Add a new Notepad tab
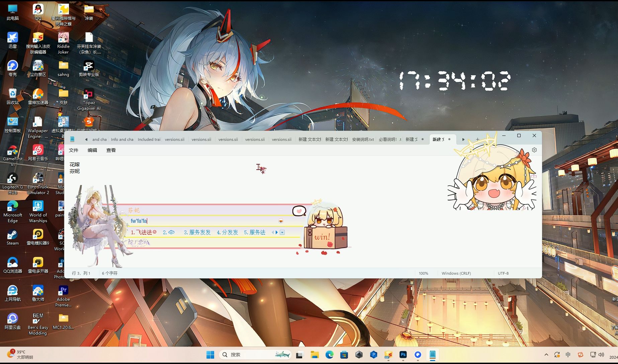The width and height of the screenshot is (618, 364). 477,139
